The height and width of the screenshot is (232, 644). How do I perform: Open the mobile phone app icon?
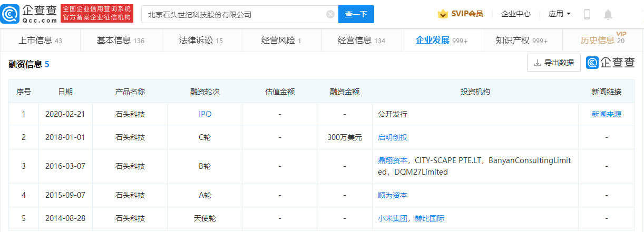click(x=587, y=14)
